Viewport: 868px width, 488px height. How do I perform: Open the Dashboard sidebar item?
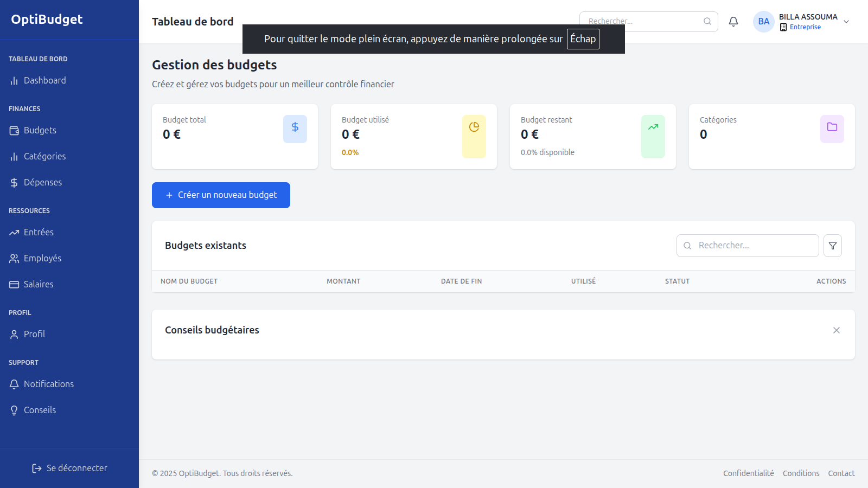point(44,80)
